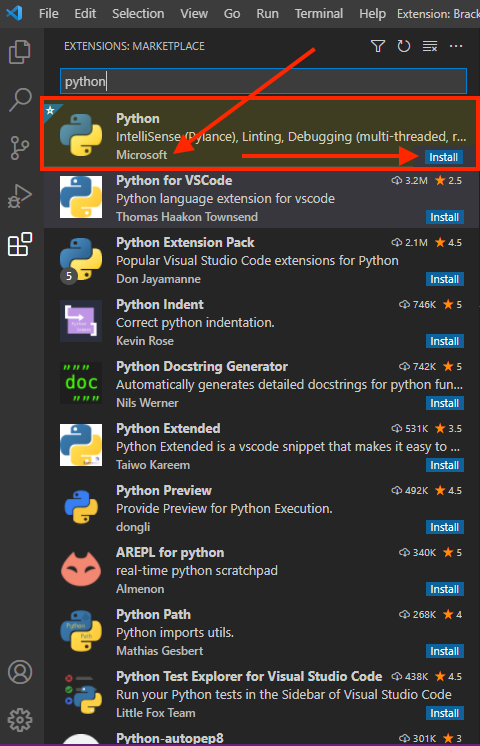Click the Python Test Explorer extension icon

tap(81, 693)
